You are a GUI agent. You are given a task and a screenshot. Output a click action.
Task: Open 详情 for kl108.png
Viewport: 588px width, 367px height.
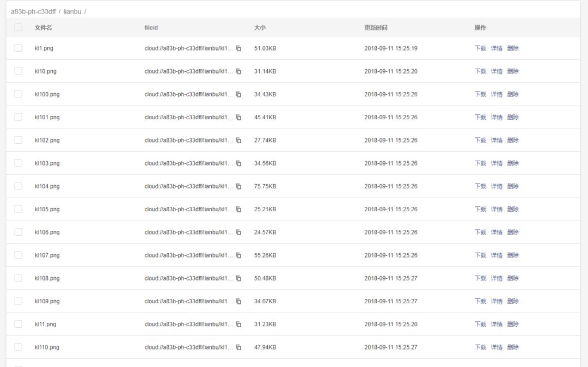pos(497,278)
